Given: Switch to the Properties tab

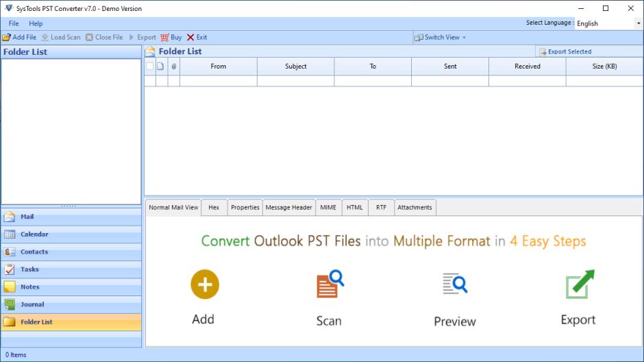Looking at the screenshot, I should pos(245,208).
